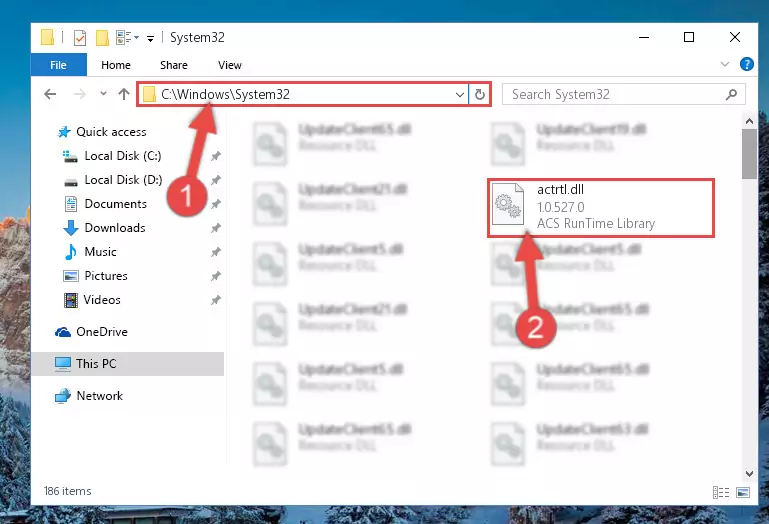769x524 pixels.
Task: Switch to the Share ribbon tab
Action: pyautogui.click(x=174, y=65)
